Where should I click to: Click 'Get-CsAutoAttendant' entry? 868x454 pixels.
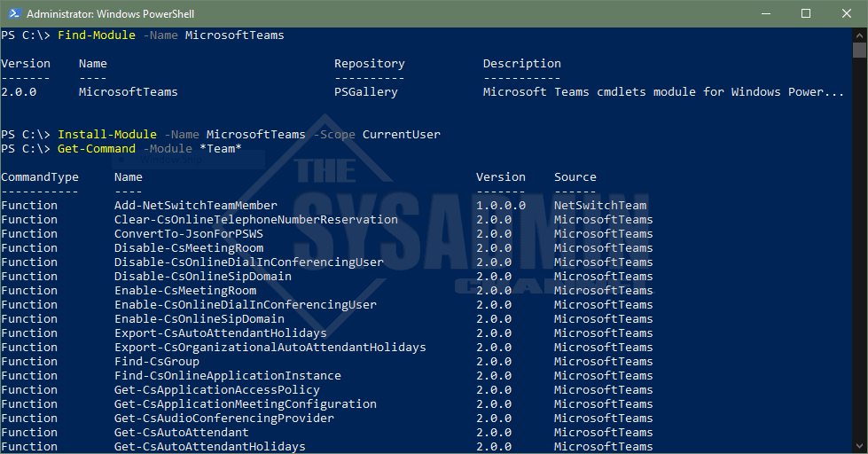click(182, 433)
